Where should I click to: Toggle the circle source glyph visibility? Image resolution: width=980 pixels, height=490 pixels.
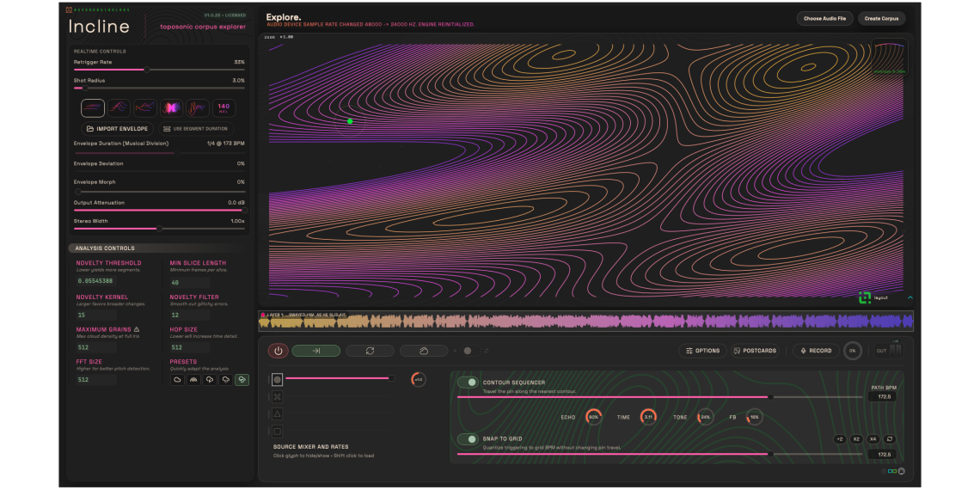pos(278,379)
